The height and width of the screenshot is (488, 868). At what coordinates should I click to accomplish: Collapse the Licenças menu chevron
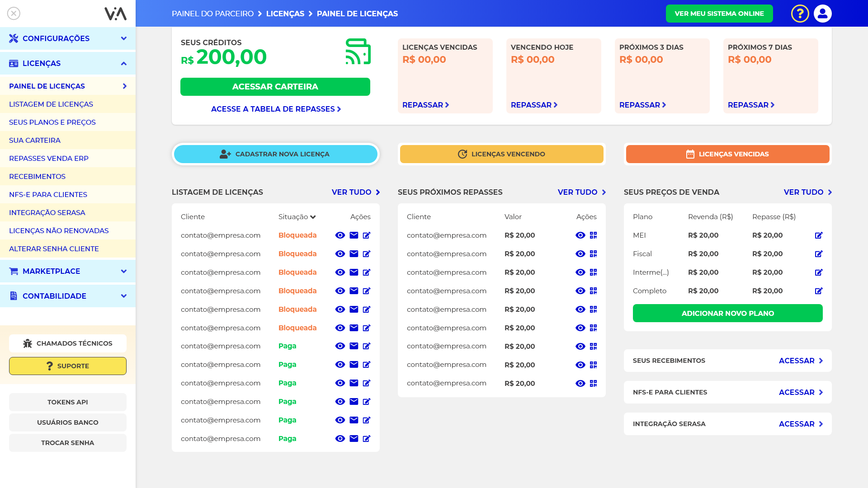[x=124, y=63]
